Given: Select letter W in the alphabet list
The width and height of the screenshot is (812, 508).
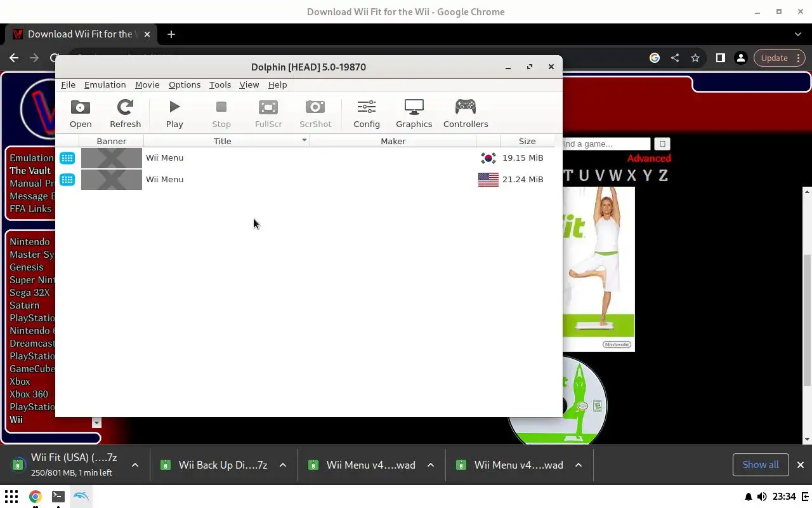Looking at the screenshot, I should coord(615,176).
